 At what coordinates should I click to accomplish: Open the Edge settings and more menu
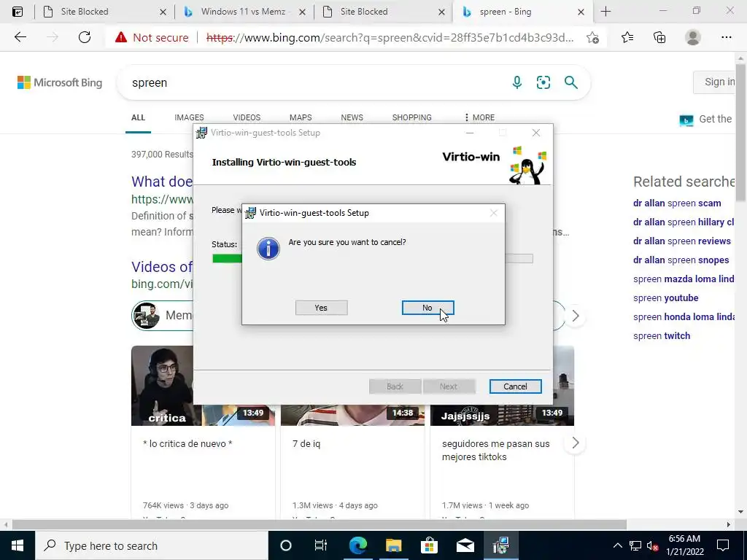(x=726, y=37)
